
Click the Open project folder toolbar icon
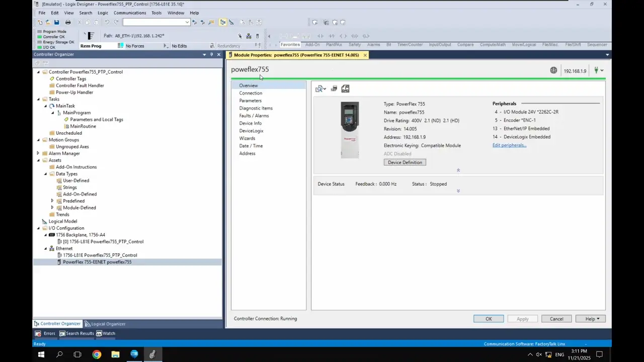[x=48, y=22]
